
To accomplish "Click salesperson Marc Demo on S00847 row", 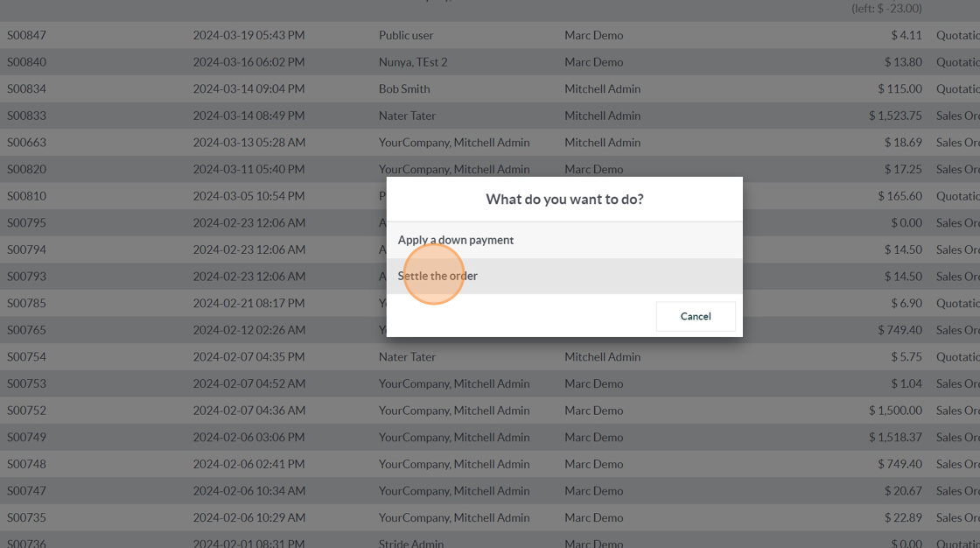I will [594, 36].
